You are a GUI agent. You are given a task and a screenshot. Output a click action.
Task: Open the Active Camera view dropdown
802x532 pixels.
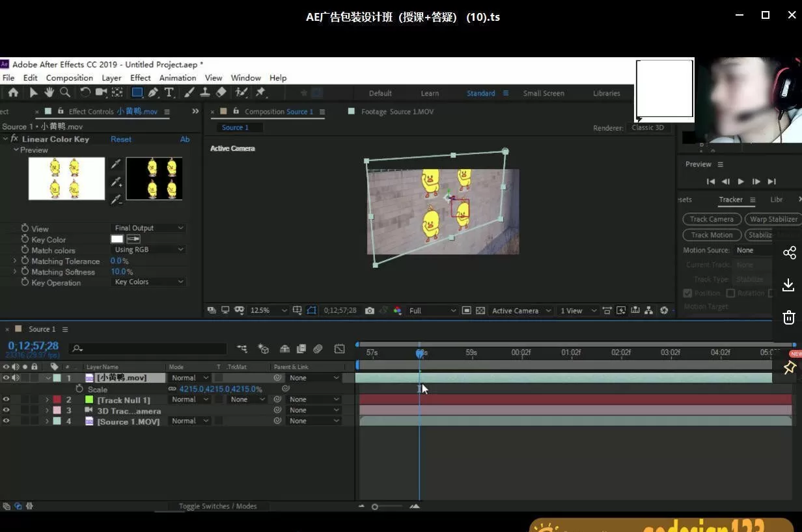521,311
